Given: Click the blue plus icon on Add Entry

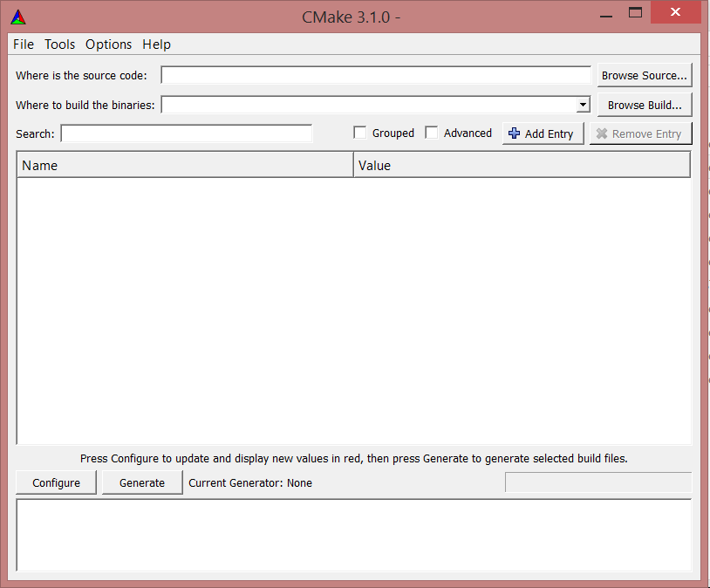Looking at the screenshot, I should [514, 133].
